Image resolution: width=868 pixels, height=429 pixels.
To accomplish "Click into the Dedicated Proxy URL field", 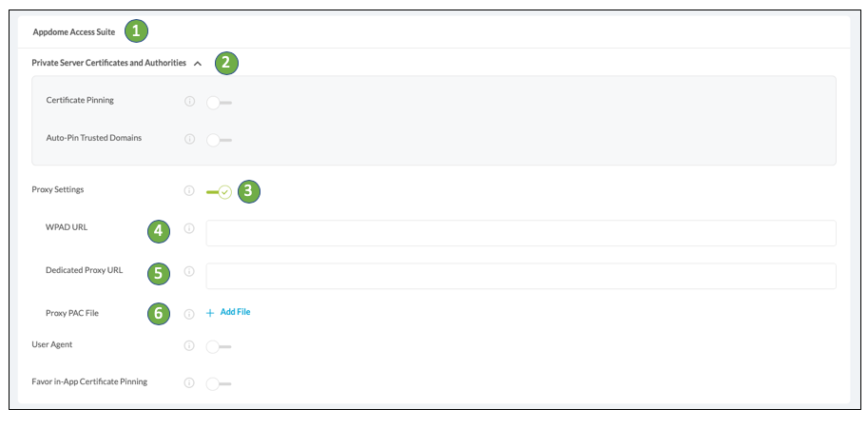I will [520, 276].
